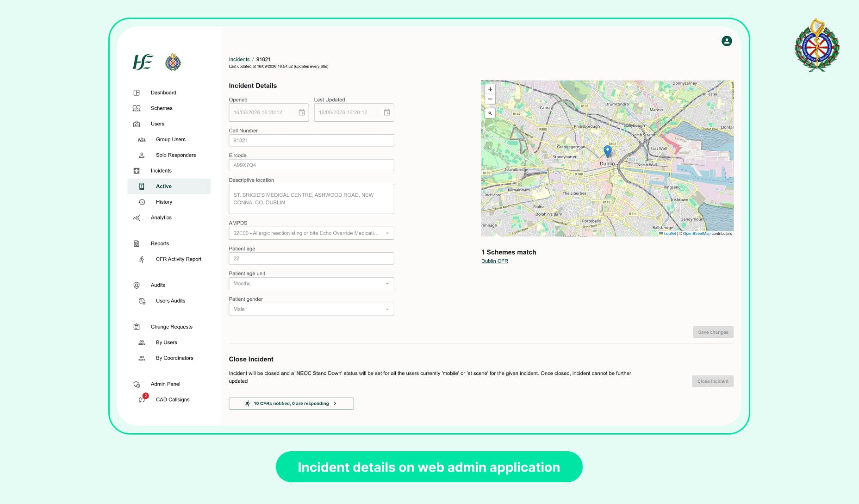This screenshot has height=504, width=859.
Task: Click the Leaflet attribution link
Action: (670, 234)
